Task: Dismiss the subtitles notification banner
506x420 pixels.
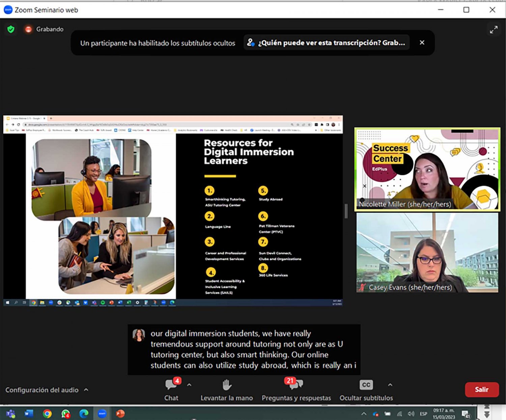Action: 422,42
